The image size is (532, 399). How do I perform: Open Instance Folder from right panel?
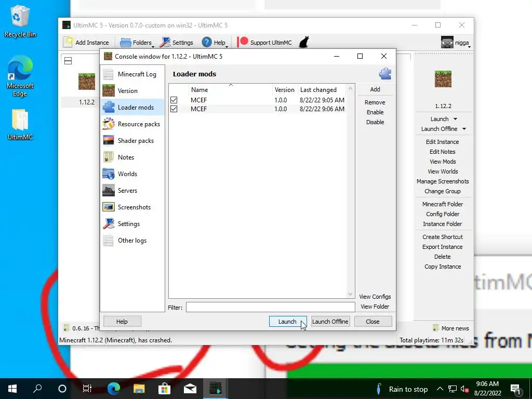pos(443,223)
